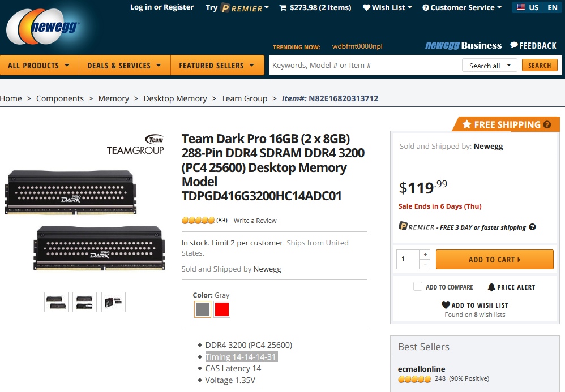Select the red color swatch
This screenshot has width=565, height=392.
pos(222,309)
